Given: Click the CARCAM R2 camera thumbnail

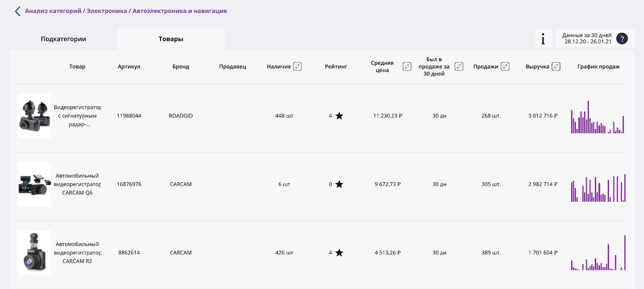Looking at the screenshot, I should click(x=34, y=253).
